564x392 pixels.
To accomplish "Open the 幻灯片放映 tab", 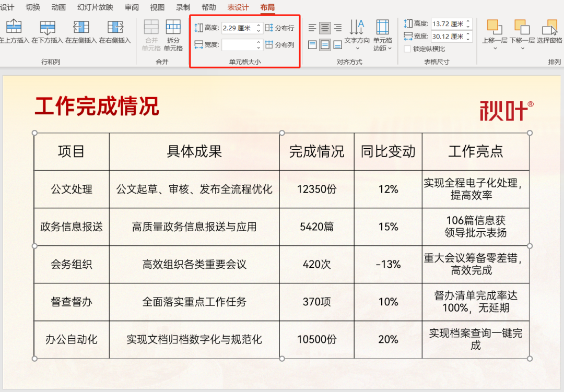I will click(x=95, y=7).
